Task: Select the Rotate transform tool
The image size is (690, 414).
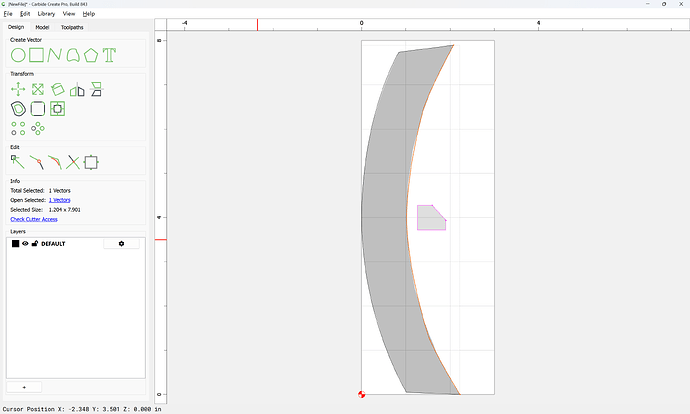Action: 57,89
